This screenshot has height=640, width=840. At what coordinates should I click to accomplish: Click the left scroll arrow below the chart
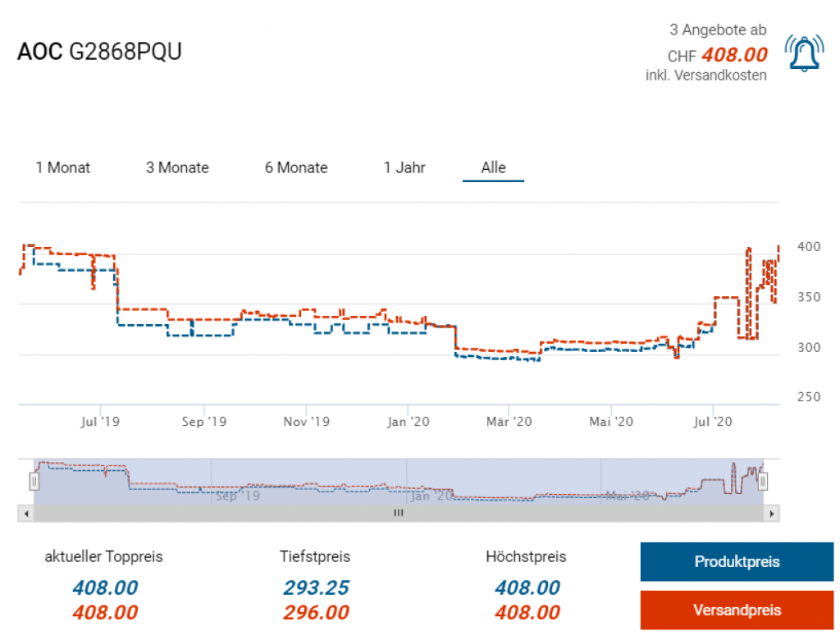coord(26,514)
